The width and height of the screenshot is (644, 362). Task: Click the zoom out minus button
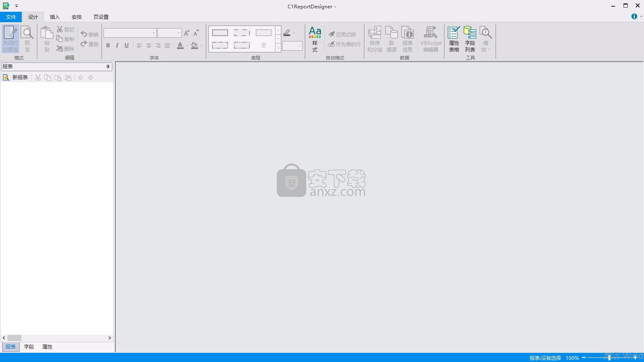point(584,357)
